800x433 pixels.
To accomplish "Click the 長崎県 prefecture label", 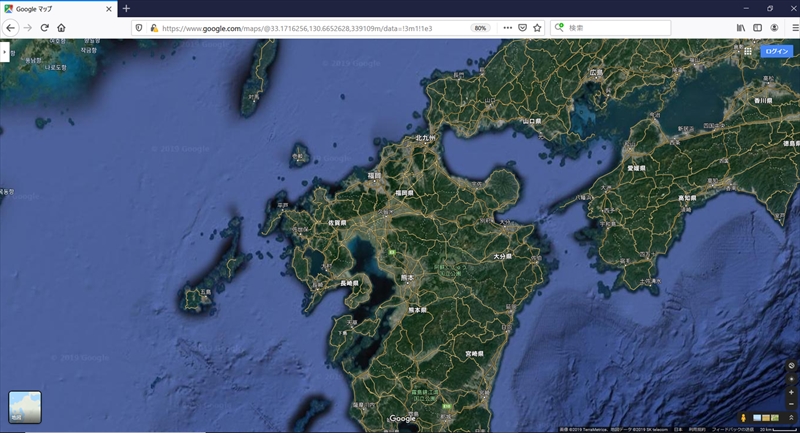I will [349, 283].
